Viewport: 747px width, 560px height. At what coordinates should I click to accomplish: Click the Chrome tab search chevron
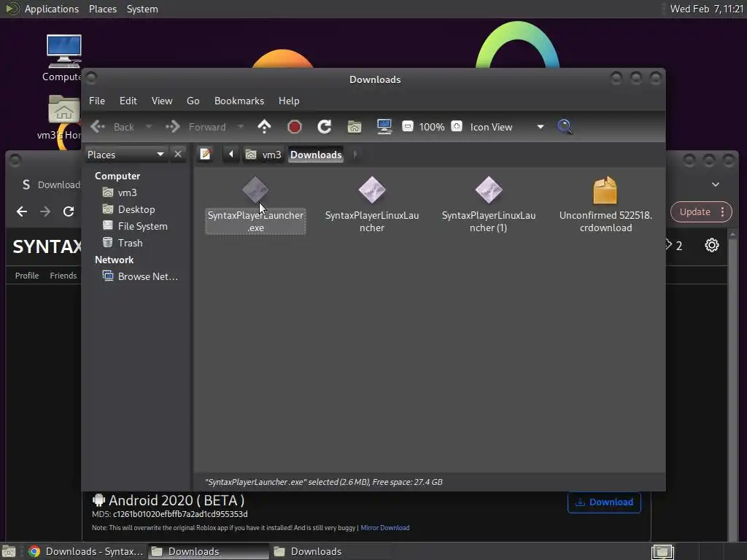coord(716,184)
